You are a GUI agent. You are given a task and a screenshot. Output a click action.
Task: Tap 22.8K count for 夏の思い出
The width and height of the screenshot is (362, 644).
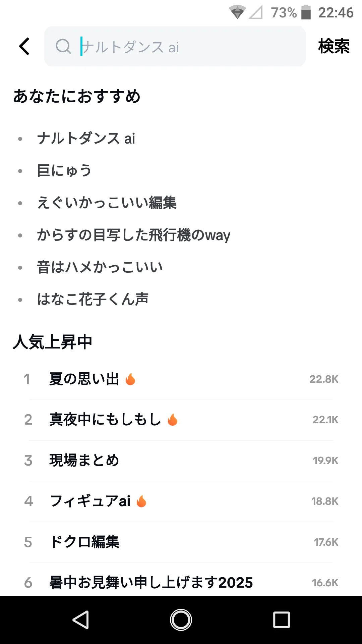coord(324,379)
